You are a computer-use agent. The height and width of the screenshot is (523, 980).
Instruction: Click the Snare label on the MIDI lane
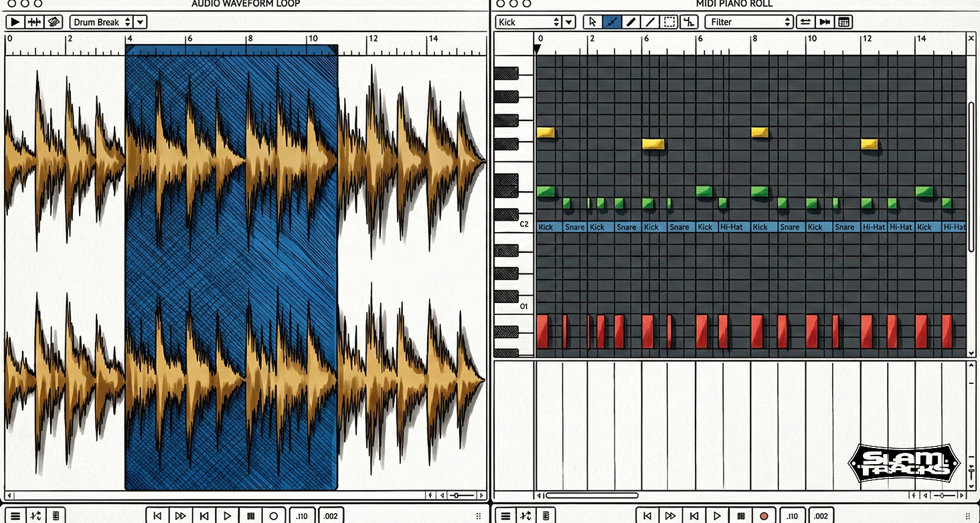[575, 227]
